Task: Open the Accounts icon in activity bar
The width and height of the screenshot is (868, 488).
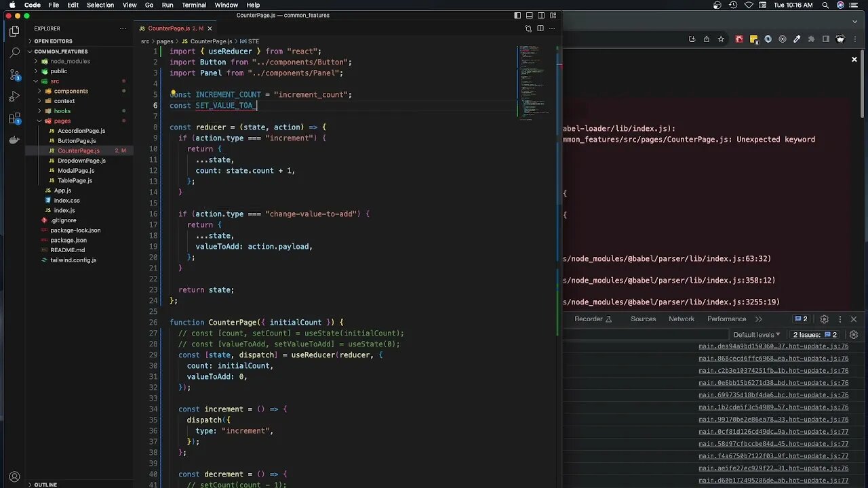Action: pos(14,476)
